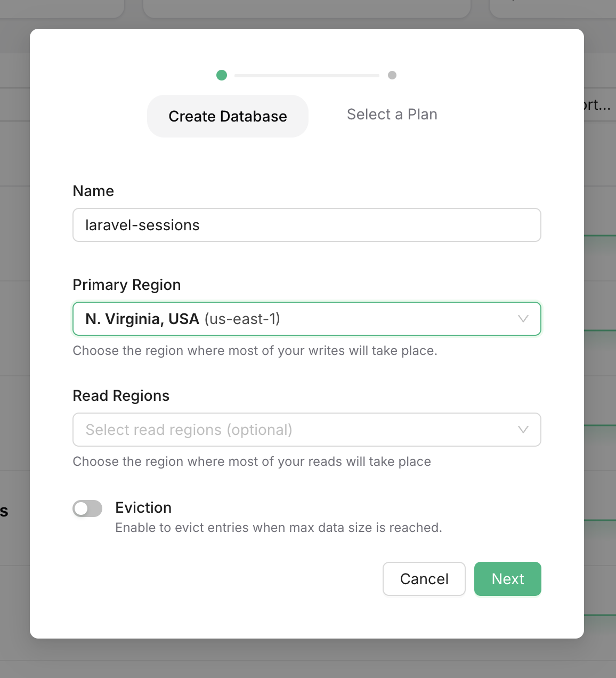This screenshot has width=616, height=678.
Task: Cancel database creation
Action: (x=424, y=579)
